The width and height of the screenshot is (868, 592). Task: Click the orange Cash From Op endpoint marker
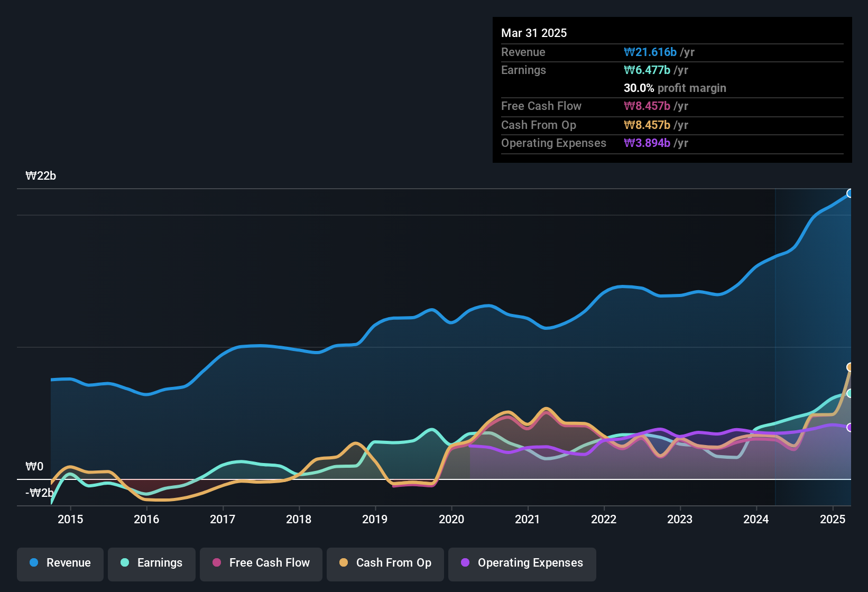(849, 367)
